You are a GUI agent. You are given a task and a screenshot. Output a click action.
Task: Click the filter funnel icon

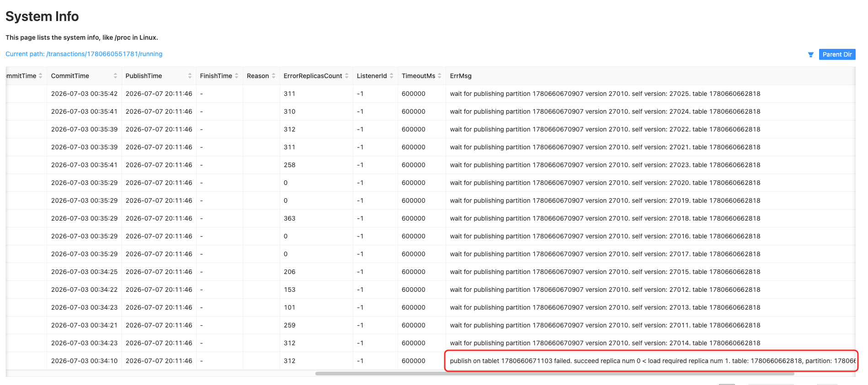(x=810, y=55)
